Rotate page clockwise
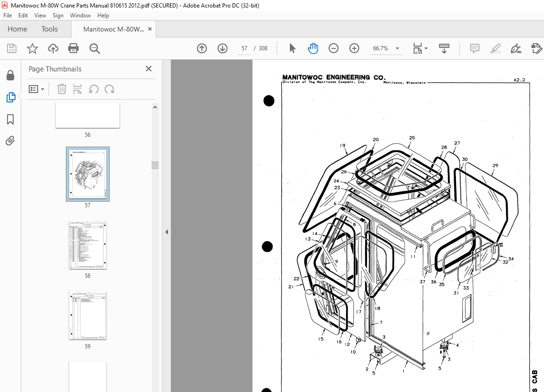Image resolution: width=544 pixels, height=392 pixels. click(x=110, y=89)
